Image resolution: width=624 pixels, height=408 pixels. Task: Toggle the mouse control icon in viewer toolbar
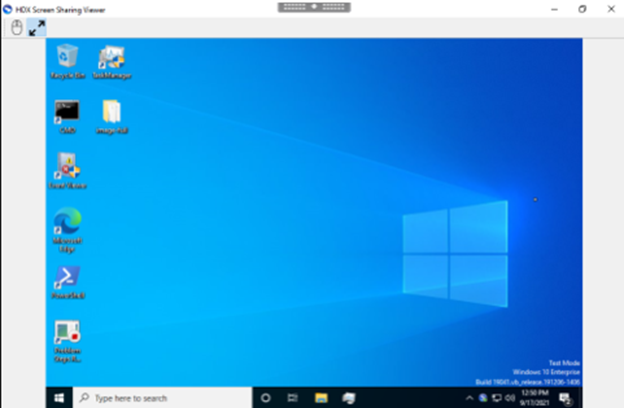[17, 28]
